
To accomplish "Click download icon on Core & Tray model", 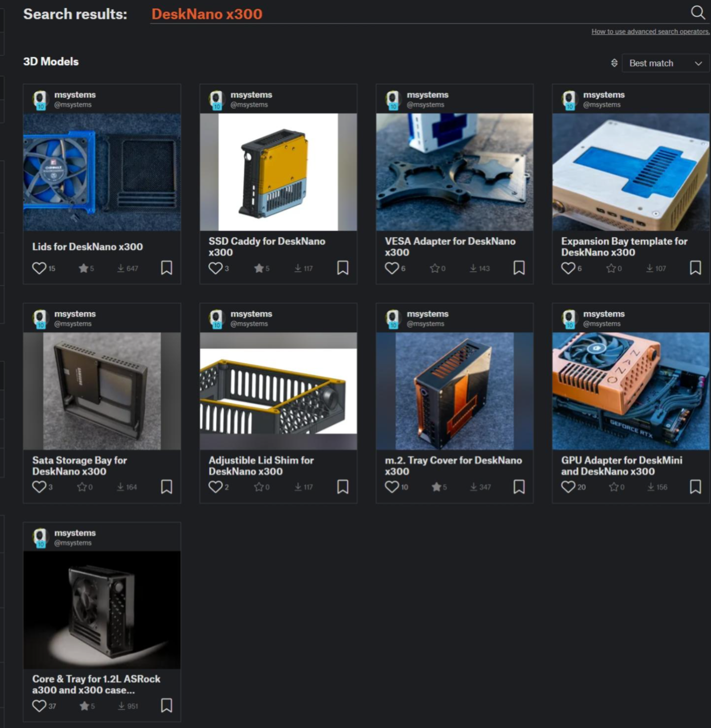I will pos(122,706).
